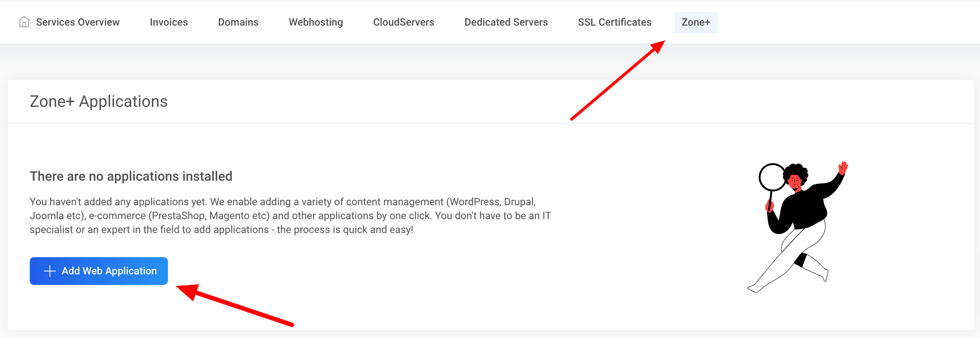The image size is (980, 338).
Task: Click the home icon beside Services Overview
Action: click(x=24, y=22)
